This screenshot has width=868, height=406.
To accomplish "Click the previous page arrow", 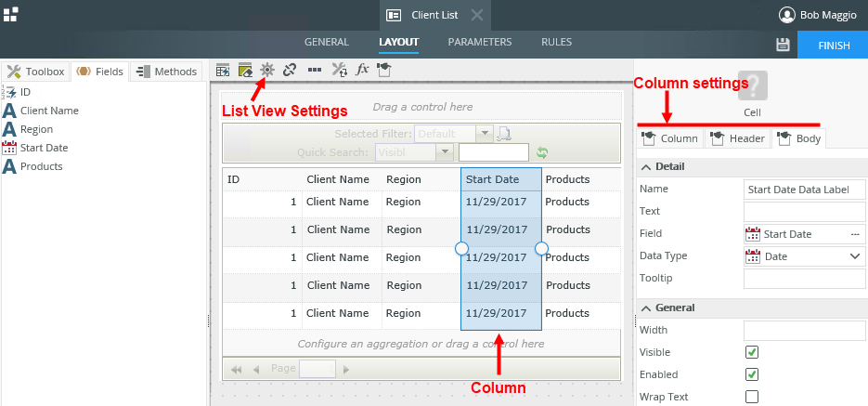I will pyautogui.click(x=255, y=370).
